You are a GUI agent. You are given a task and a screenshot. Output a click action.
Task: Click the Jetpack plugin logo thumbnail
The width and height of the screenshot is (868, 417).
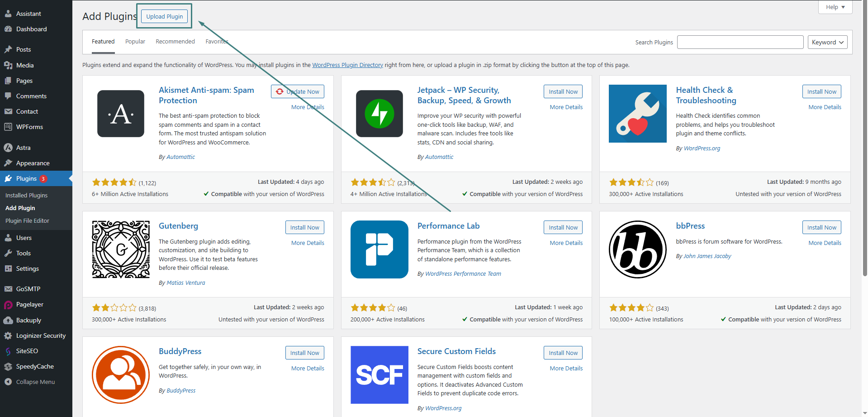379,114
